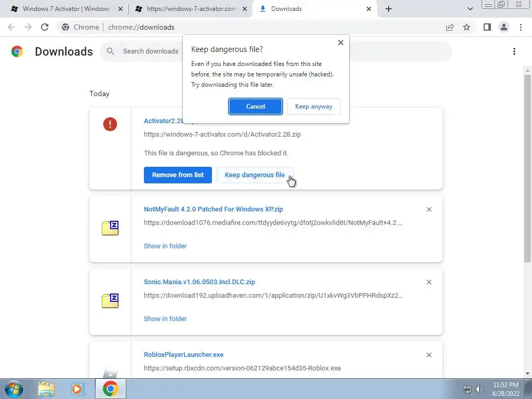Reload the downloads page
The height and width of the screenshot is (399, 532).
pyautogui.click(x=45, y=27)
